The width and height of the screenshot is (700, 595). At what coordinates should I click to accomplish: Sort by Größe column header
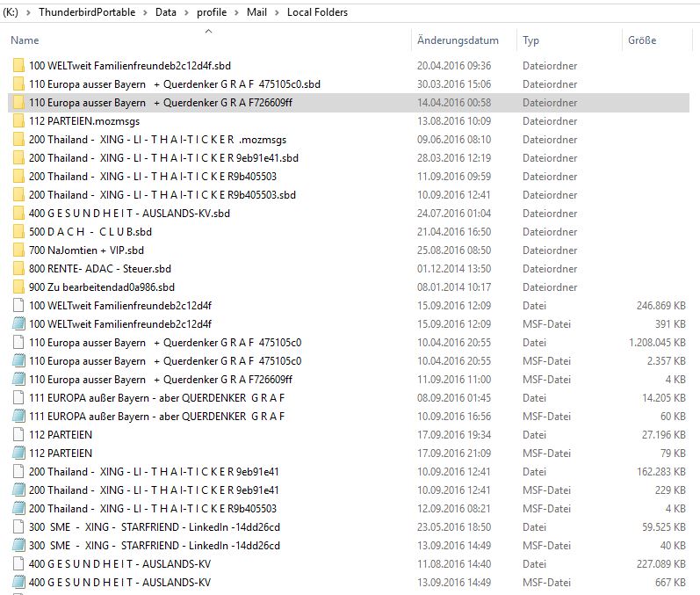[x=641, y=40]
